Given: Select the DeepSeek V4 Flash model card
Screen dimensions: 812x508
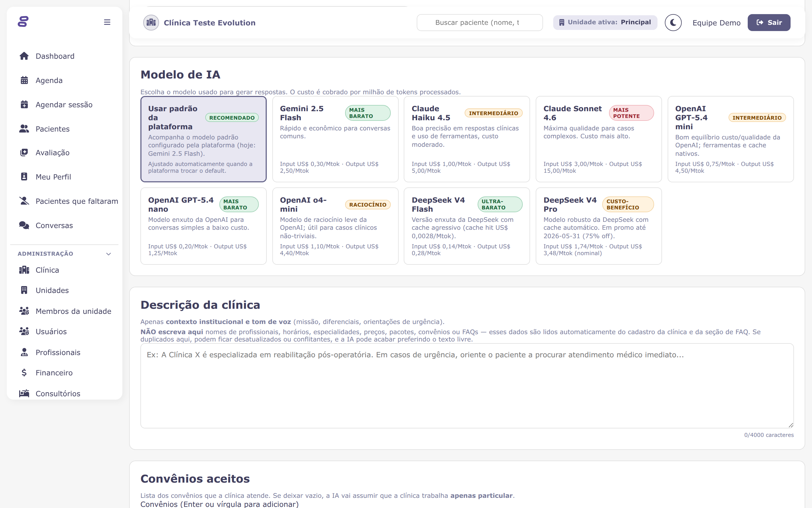Looking at the screenshot, I should coord(467,226).
